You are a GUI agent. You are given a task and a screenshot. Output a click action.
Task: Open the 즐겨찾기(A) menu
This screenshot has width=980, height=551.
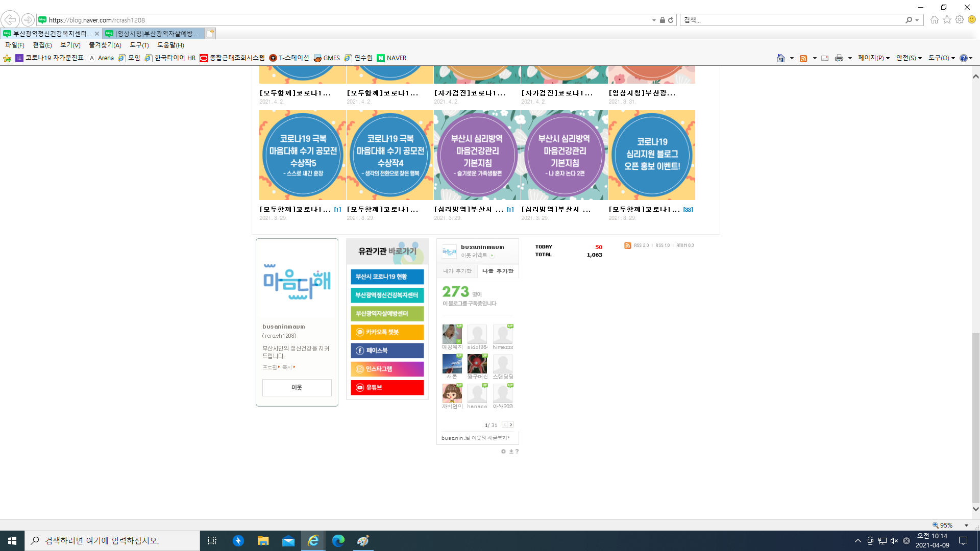[x=105, y=45]
